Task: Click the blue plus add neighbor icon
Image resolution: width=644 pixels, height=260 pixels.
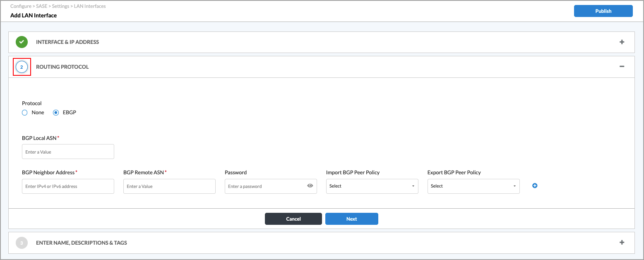Action: tap(535, 186)
